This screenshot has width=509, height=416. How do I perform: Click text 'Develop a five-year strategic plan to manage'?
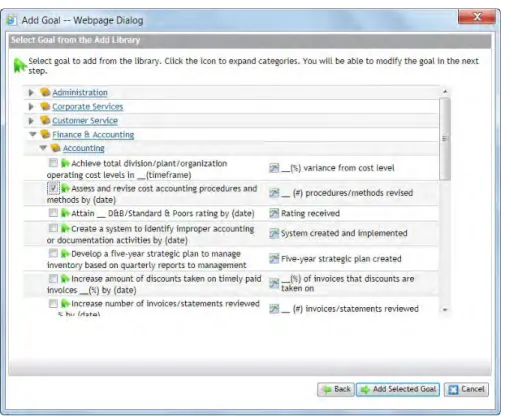click(156, 254)
